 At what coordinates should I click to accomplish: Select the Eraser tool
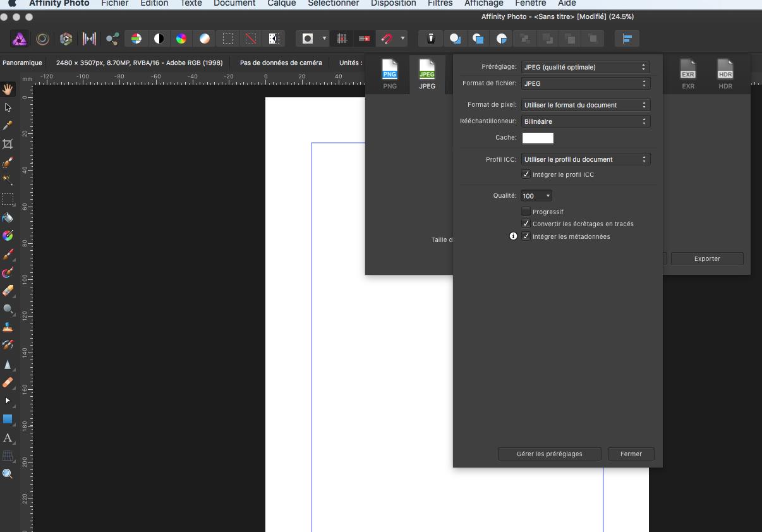[8, 291]
